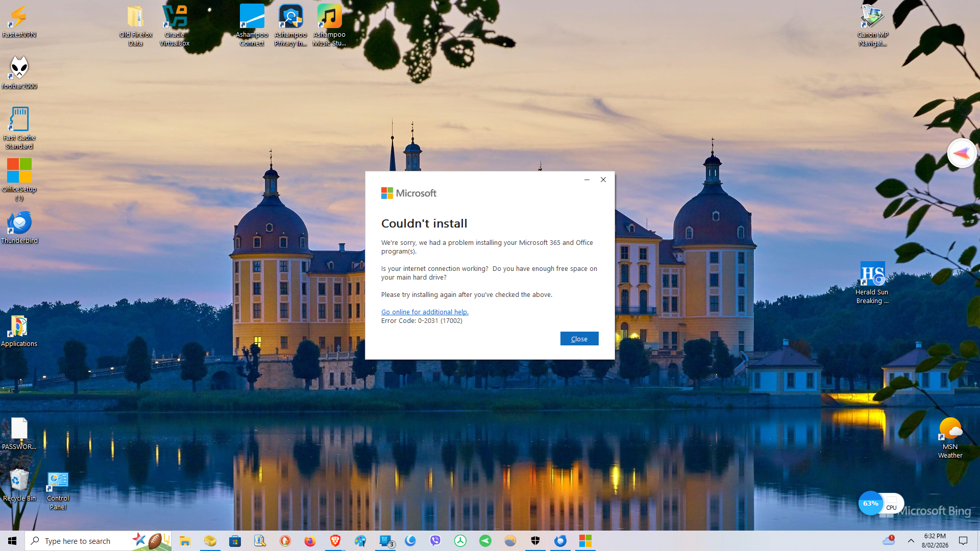This screenshot has width=980, height=551.
Task: Click Viber icon on the taskbar
Action: 435,541
